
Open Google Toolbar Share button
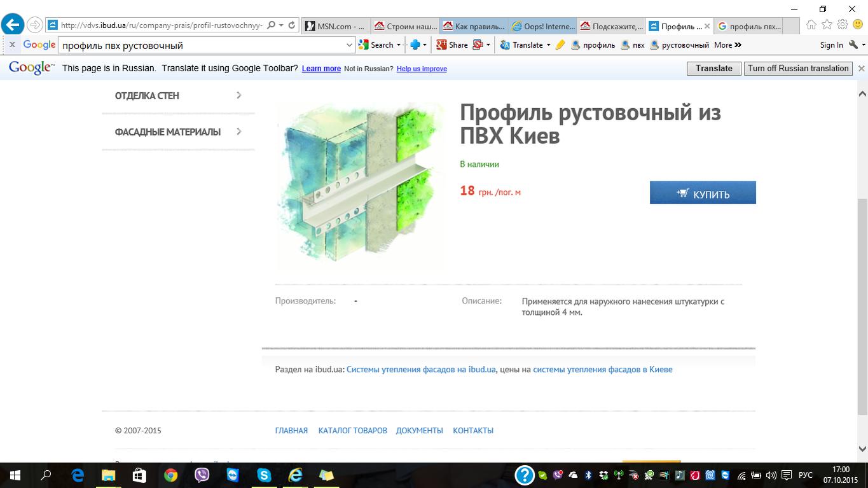[x=452, y=45]
